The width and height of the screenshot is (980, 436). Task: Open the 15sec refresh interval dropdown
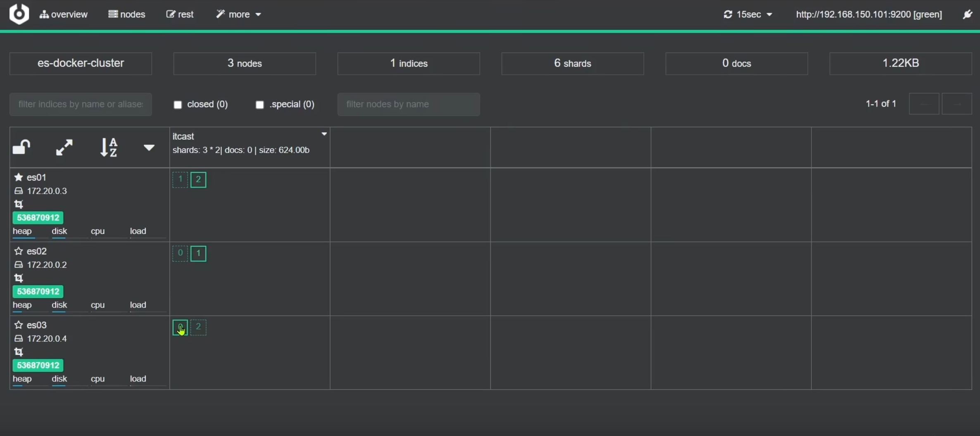click(x=748, y=14)
